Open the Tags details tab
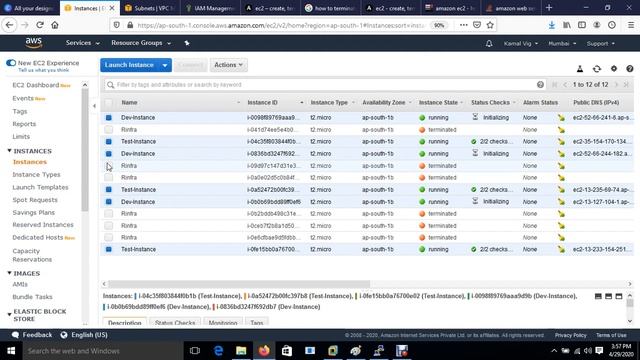The width and height of the screenshot is (640, 360). click(257, 322)
